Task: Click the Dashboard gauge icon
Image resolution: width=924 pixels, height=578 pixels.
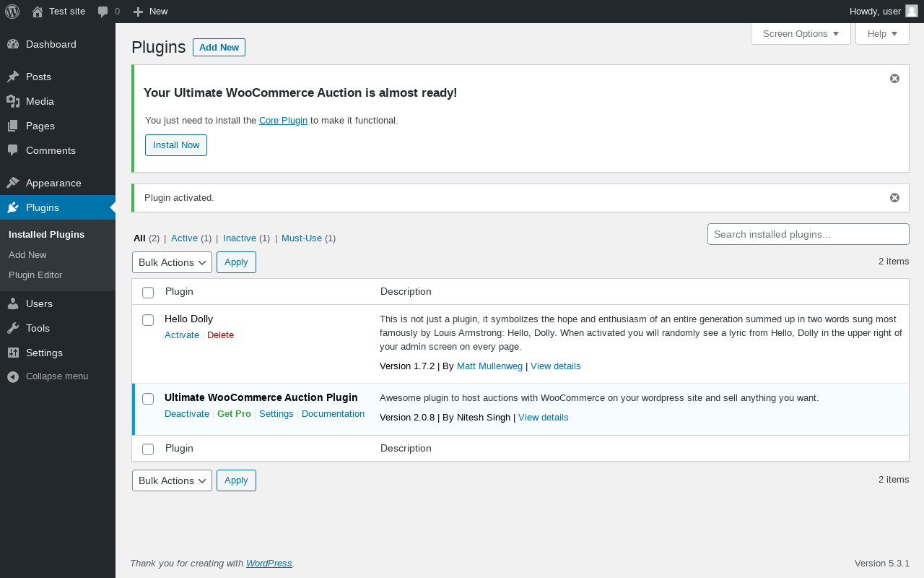Action: point(13,44)
